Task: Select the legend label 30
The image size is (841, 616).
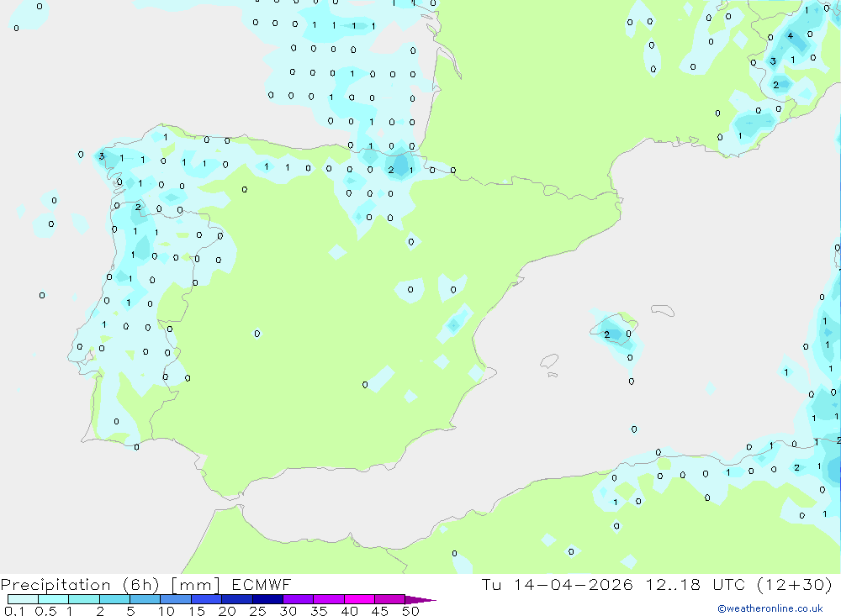Action: coord(288,611)
